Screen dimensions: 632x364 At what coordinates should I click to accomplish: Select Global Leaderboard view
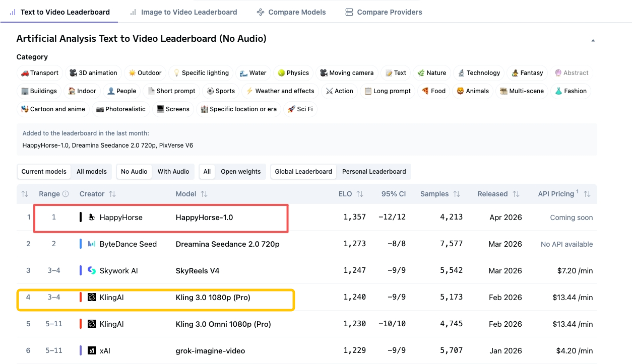click(x=303, y=172)
